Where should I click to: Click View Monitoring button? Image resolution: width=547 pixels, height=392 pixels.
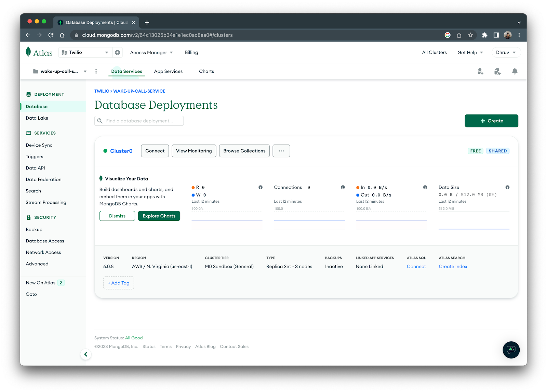coord(194,151)
